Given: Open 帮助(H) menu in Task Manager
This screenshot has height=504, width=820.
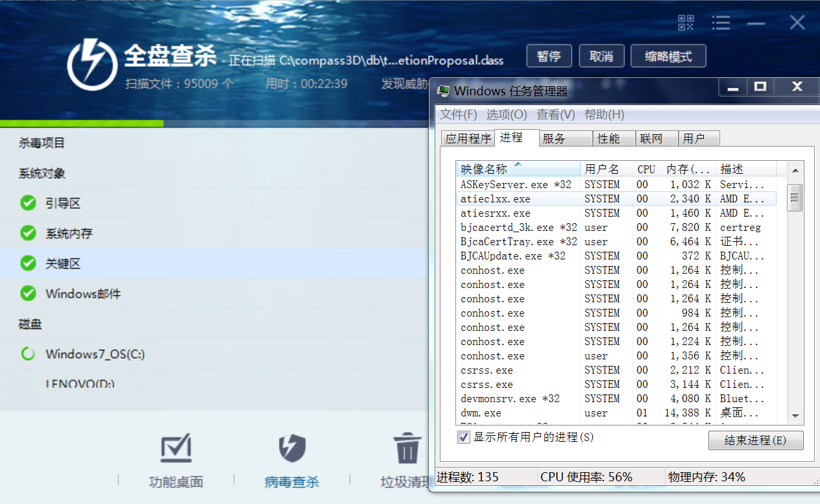Looking at the screenshot, I should (605, 114).
